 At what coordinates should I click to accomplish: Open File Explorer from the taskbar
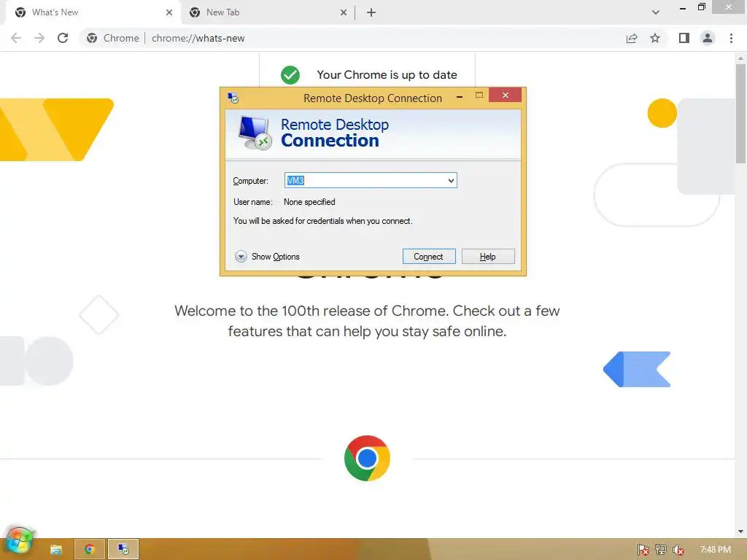pos(55,550)
